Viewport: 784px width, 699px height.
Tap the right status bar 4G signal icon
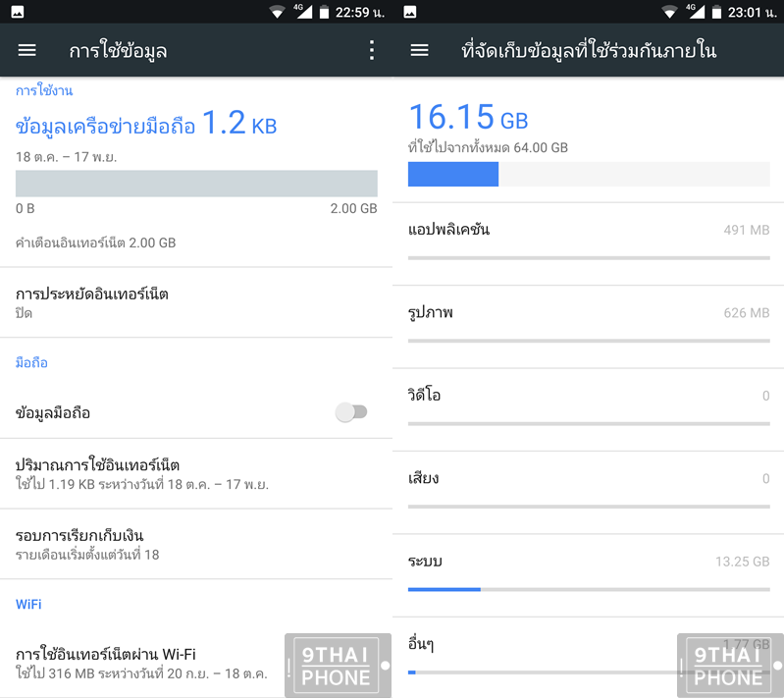click(695, 11)
